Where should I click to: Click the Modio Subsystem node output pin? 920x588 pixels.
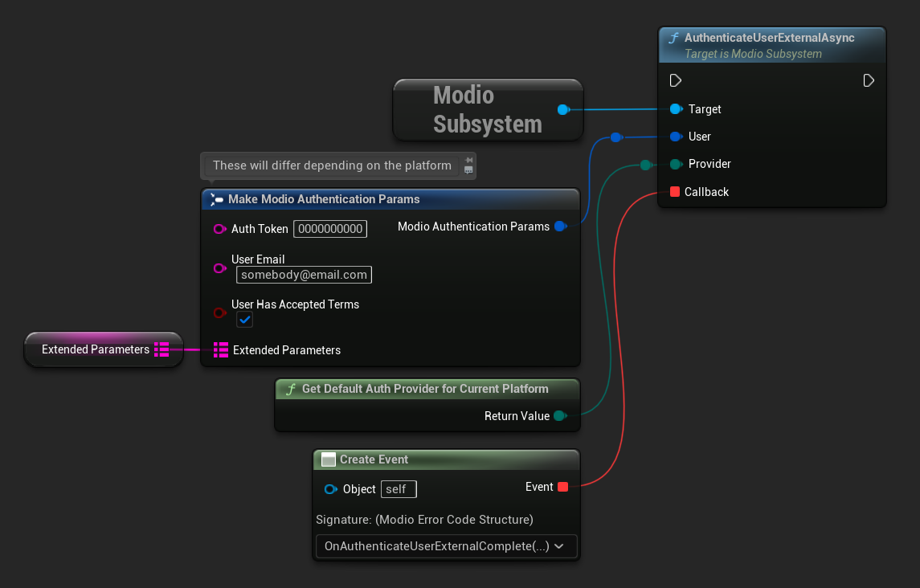[563, 110]
